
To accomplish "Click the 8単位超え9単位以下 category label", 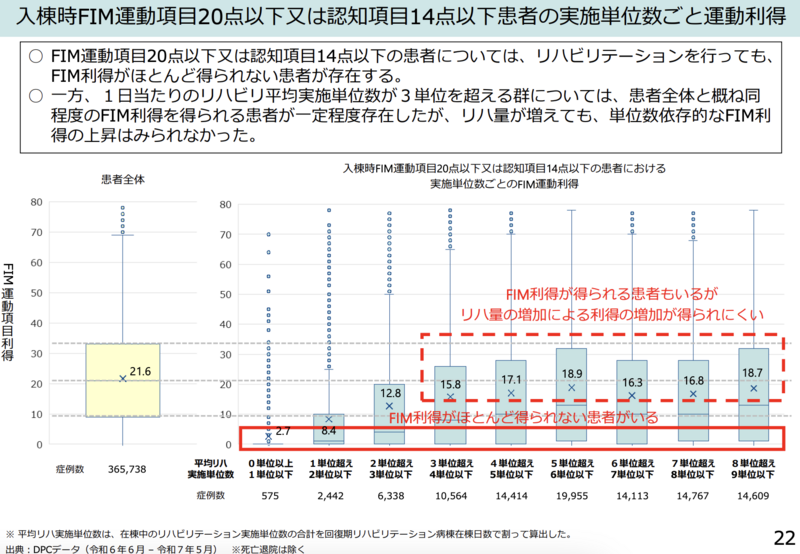I will pyautogui.click(x=752, y=470).
